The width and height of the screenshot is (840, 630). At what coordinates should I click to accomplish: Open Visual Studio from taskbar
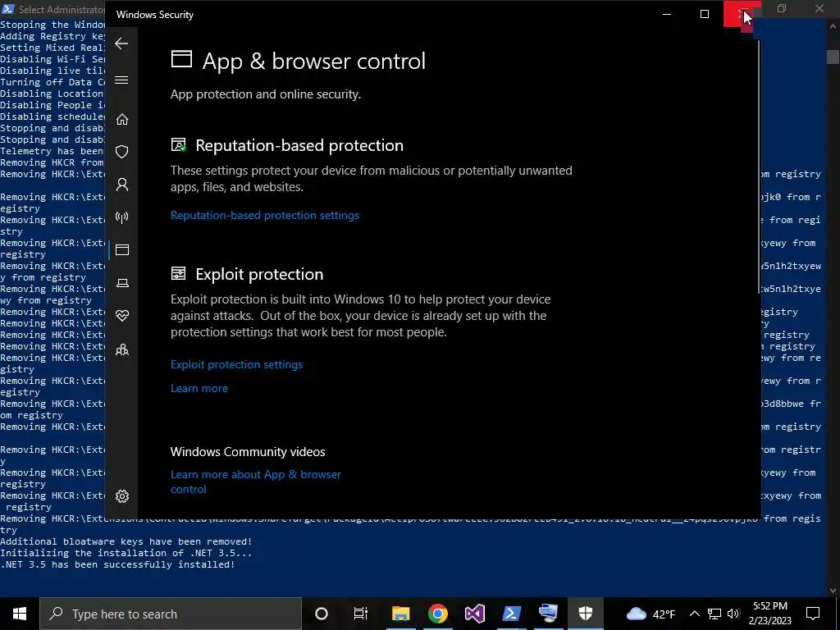pyautogui.click(x=475, y=614)
